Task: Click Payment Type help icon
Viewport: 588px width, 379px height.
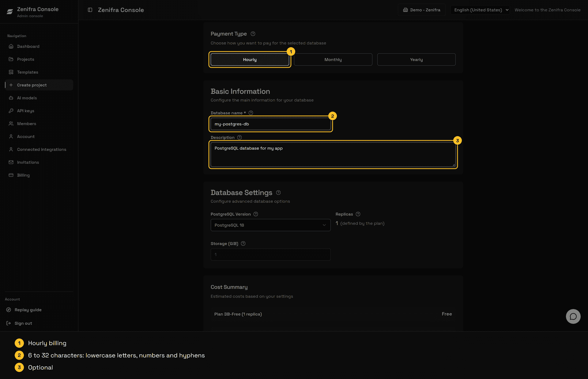Action: [x=253, y=34]
